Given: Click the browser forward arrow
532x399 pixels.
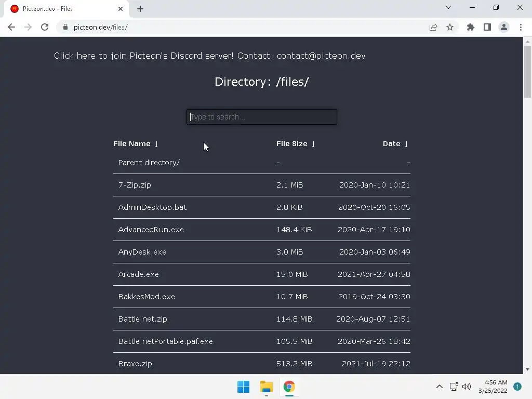Looking at the screenshot, I should pos(28,27).
